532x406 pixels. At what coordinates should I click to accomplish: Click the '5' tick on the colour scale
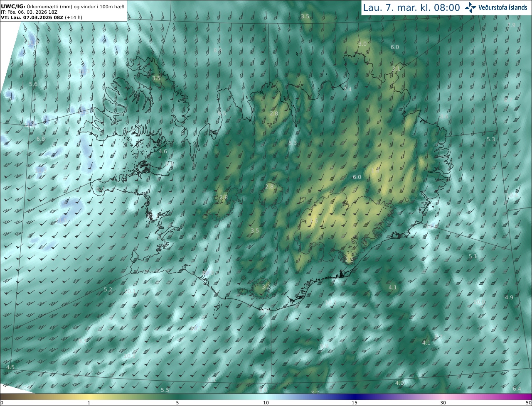click(x=177, y=403)
